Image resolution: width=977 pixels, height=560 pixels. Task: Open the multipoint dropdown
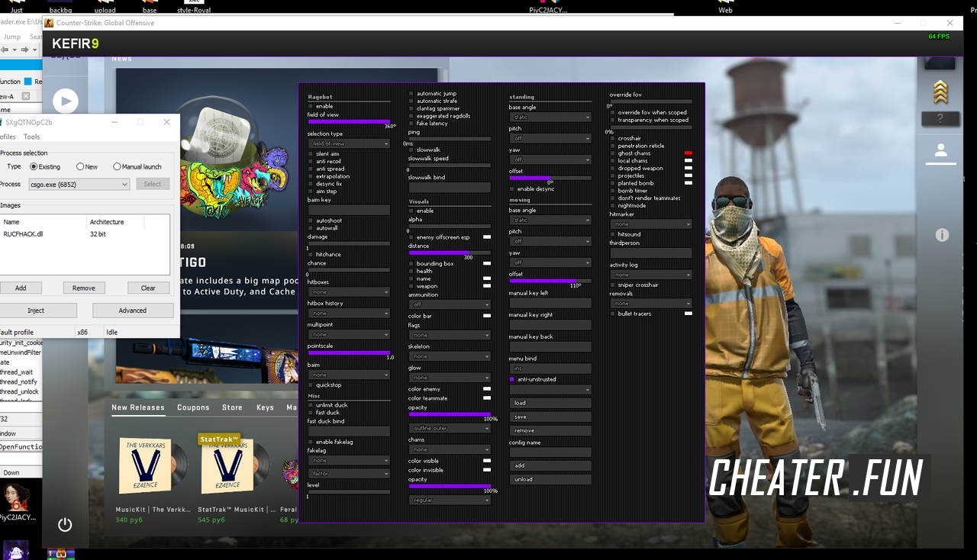[x=349, y=335]
